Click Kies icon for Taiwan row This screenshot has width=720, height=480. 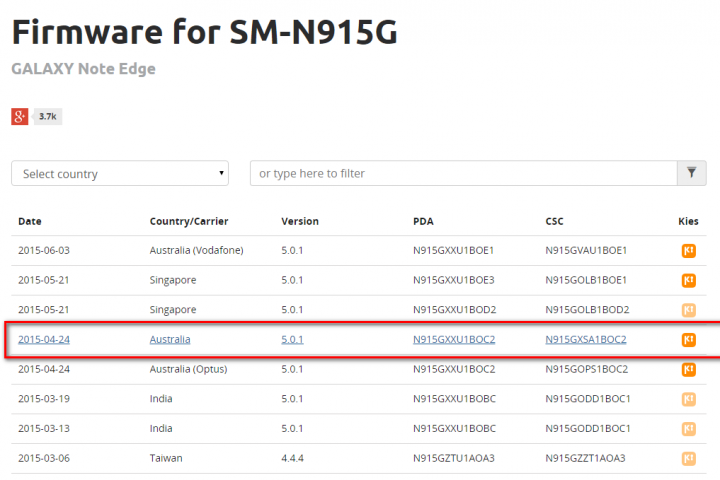click(x=688, y=458)
